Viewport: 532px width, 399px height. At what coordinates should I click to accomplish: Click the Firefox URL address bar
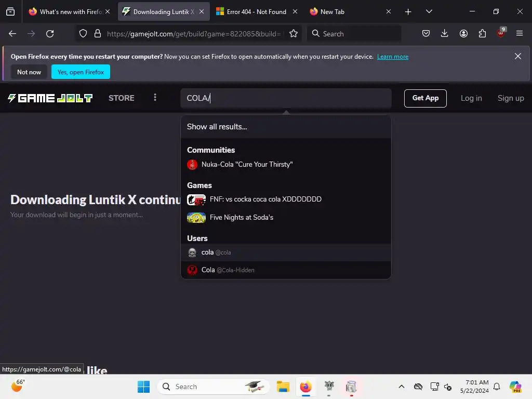coord(193,34)
